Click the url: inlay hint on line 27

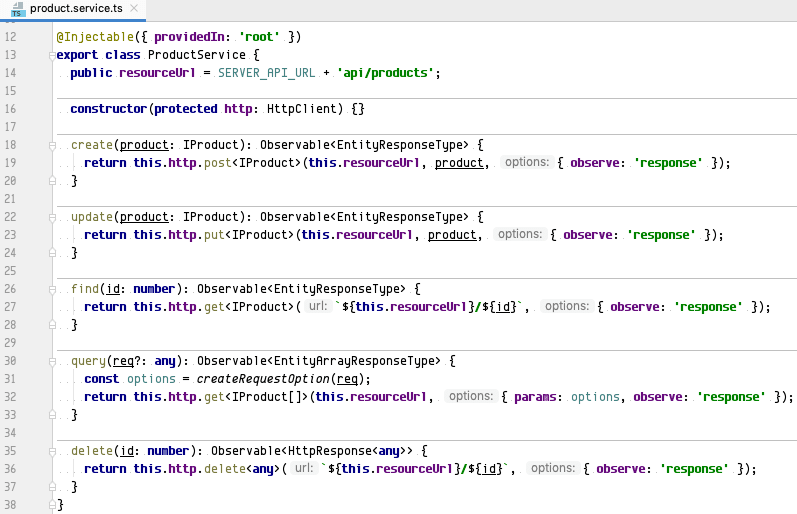pos(318,306)
